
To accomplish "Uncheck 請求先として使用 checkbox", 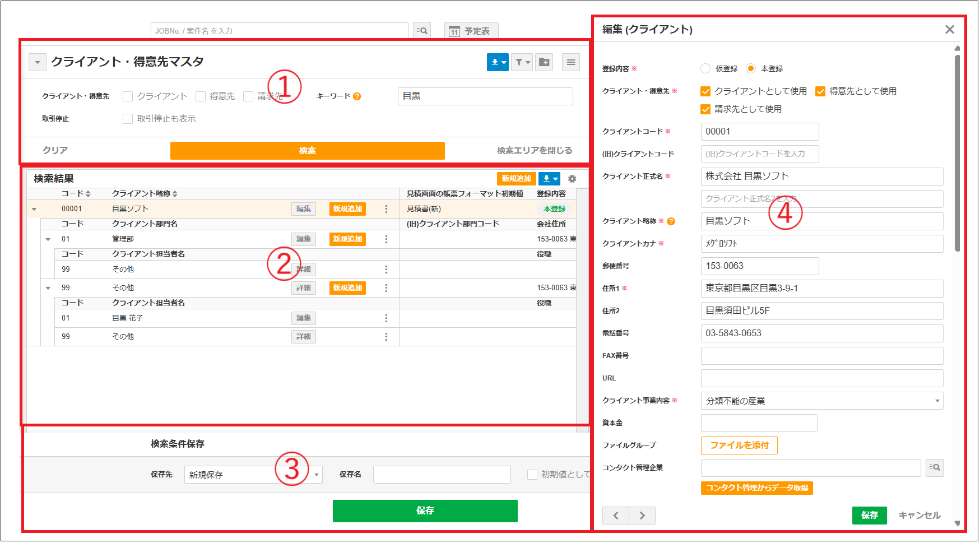I will click(705, 109).
